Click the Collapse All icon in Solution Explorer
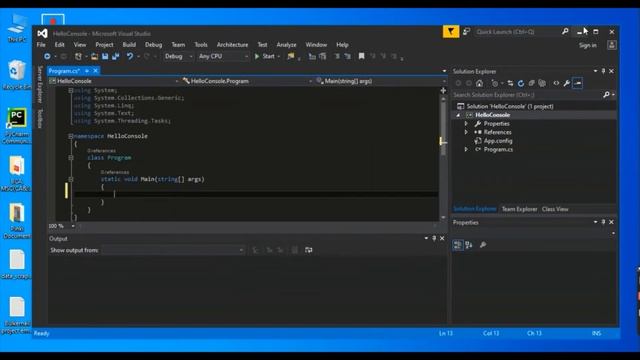 (x=531, y=83)
